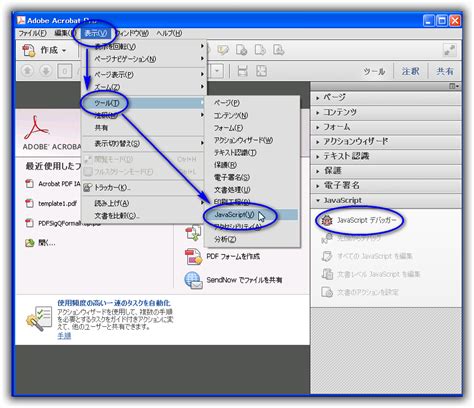Open the 作成 button dropdown arrow

coord(64,51)
